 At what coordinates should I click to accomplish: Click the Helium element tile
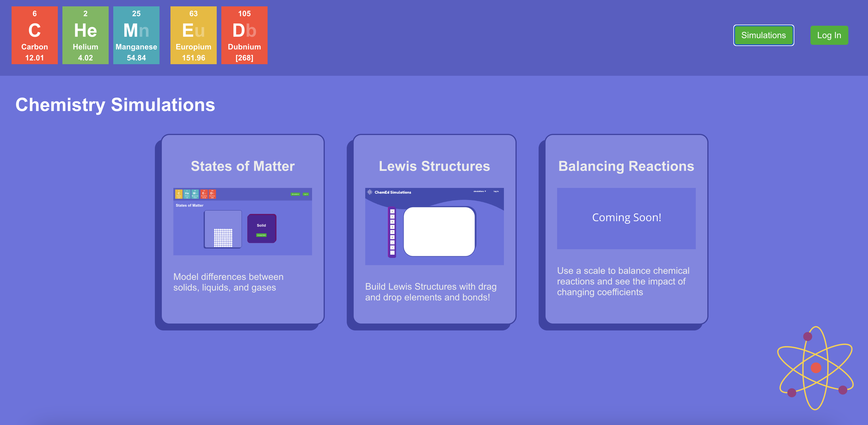tap(85, 35)
